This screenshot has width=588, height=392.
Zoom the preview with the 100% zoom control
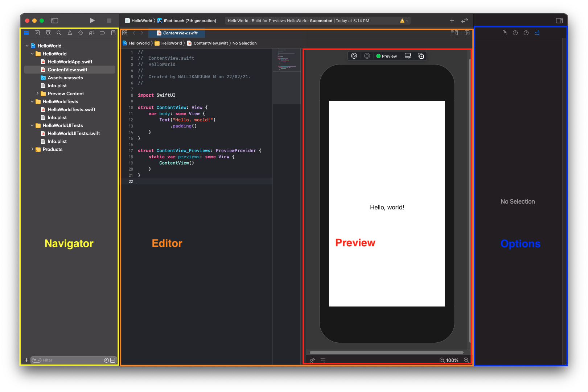(452, 360)
